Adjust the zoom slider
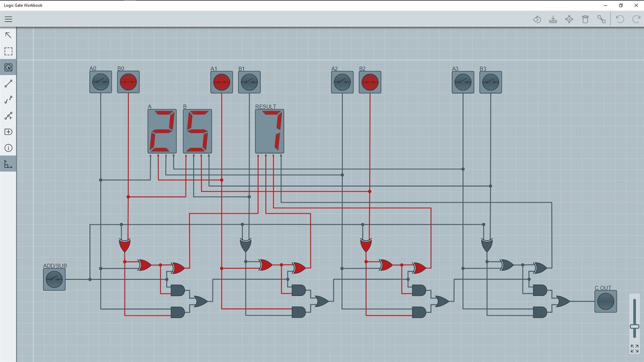 point(634,327)
